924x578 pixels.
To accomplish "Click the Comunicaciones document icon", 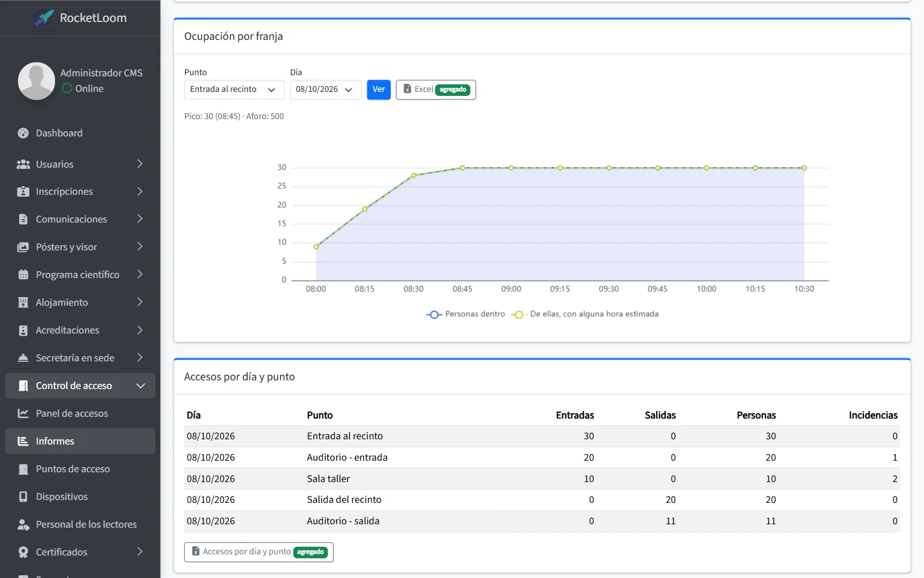I will point(23,219).
